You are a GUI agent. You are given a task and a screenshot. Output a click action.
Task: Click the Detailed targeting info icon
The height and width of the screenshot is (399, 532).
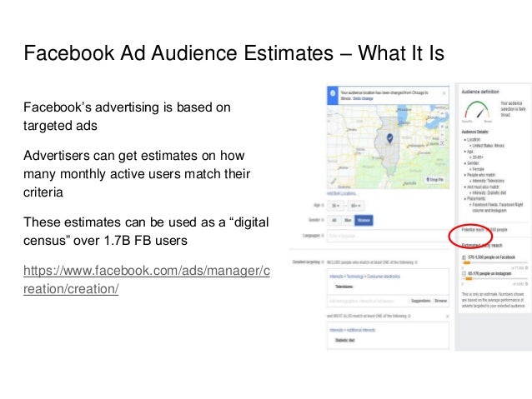click(323, 262)
